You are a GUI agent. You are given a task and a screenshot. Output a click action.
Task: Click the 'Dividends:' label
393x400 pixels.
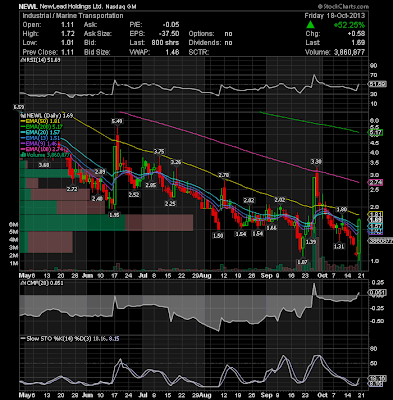coord(205,43)
